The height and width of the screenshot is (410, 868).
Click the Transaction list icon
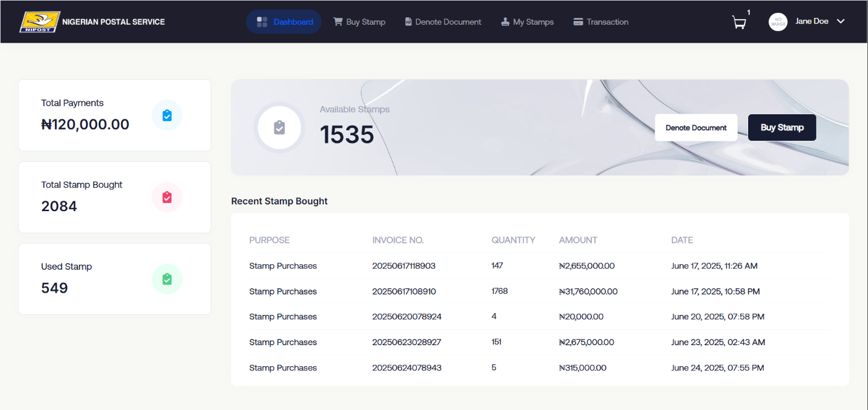click(578, 22)
